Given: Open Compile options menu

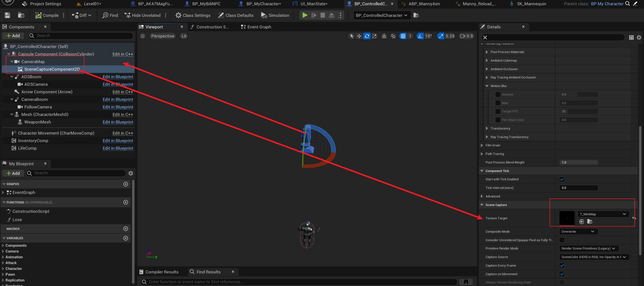Looking at the screenshot, I should [63, 15].
